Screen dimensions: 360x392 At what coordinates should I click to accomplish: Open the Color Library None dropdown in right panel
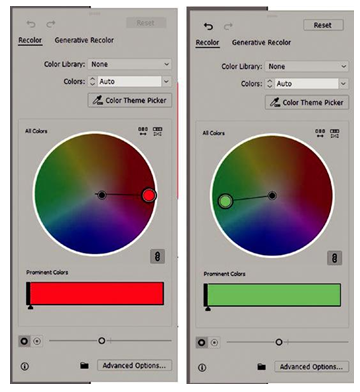[x=307, y=66]
